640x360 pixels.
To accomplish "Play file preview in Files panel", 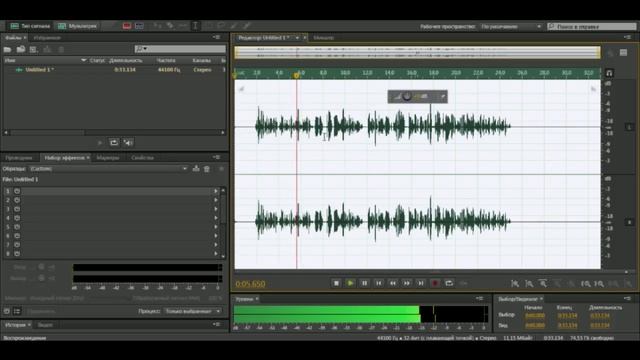I will pos(100,142).
